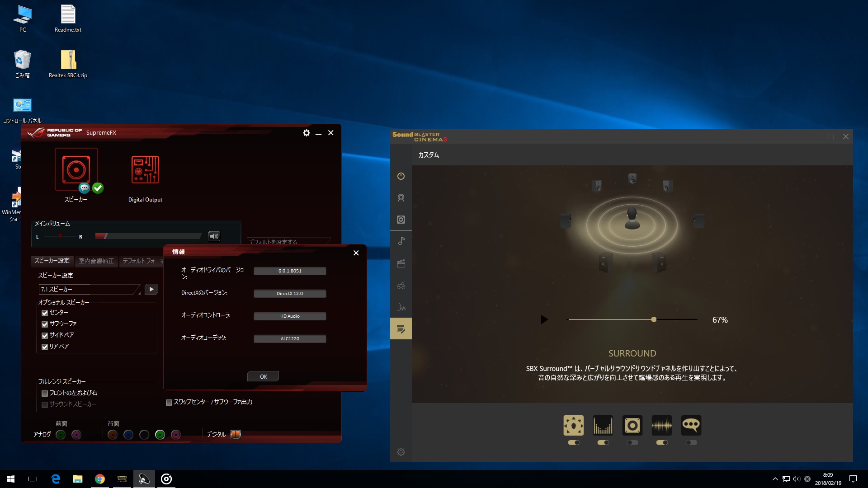Select the Dialog Plus speech bubble icon
The width and height of the screenshot is (868, 488).
point(691,425)
